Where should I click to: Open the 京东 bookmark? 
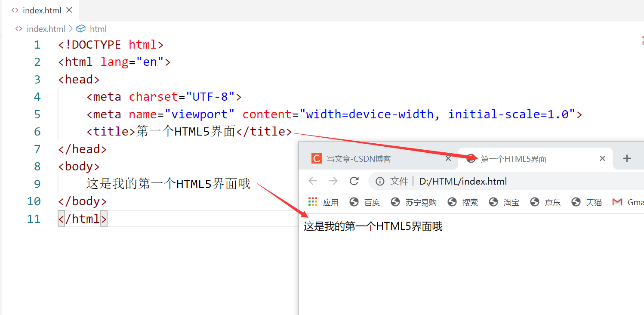coord(545,202)
